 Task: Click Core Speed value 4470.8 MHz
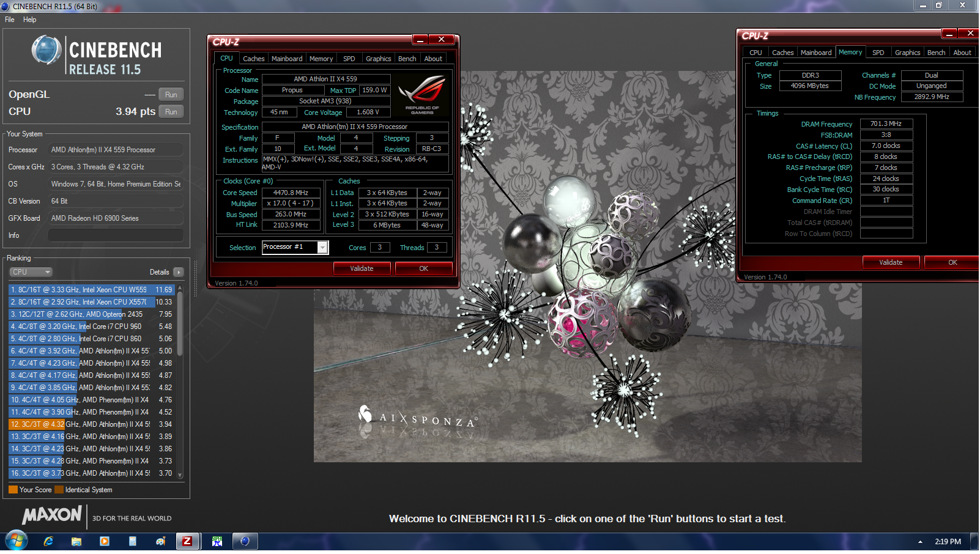click(291, 193)
